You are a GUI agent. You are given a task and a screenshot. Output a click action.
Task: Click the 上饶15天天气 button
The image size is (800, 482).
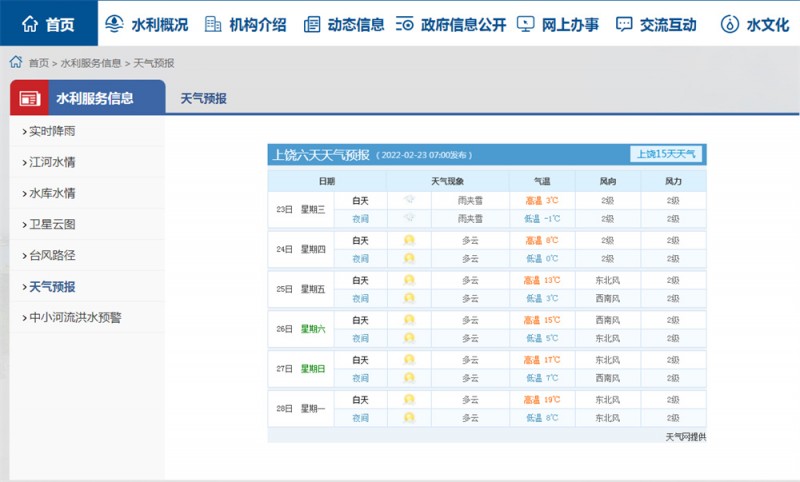666,154
